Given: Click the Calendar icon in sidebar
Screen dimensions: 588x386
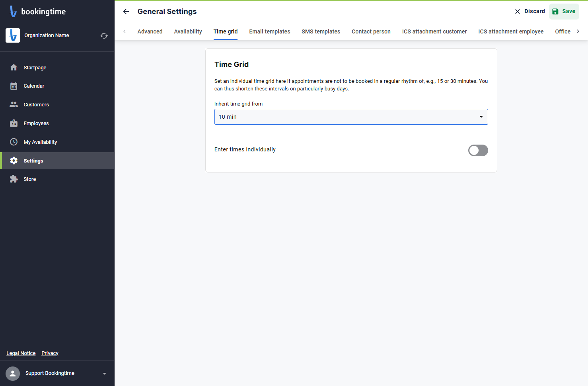Looking at the screenshot, I should click(14, 86).
